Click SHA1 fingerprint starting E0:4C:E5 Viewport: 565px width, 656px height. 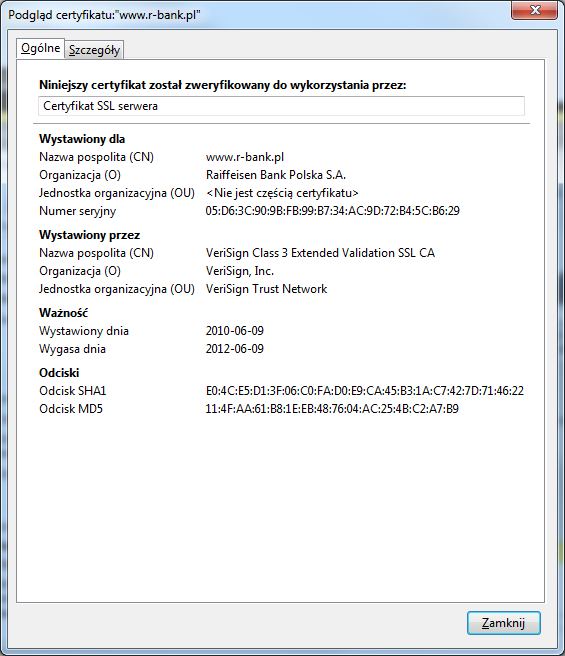pyautogui.click(x=365, y=390)
